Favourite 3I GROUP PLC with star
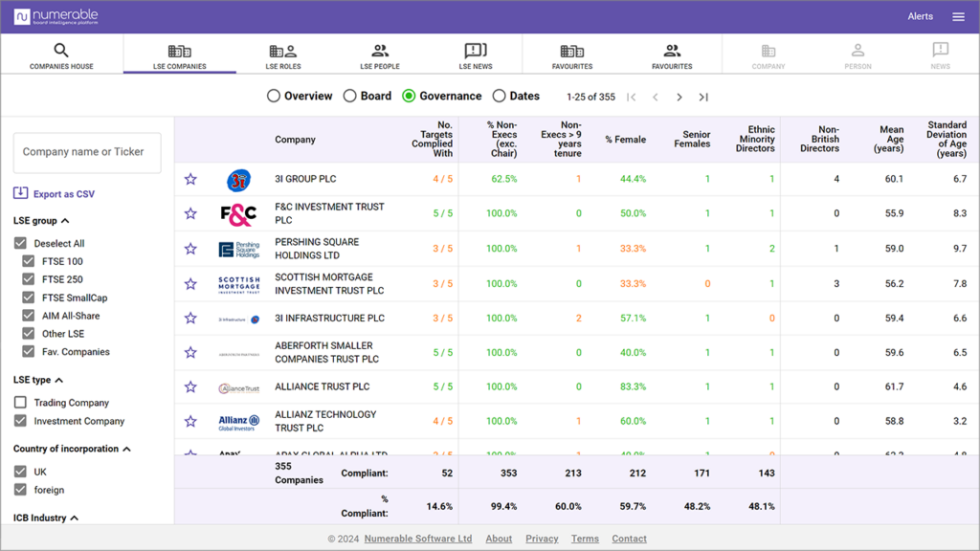This screenshot has width=980, height=551. click(x=190, y=179)
